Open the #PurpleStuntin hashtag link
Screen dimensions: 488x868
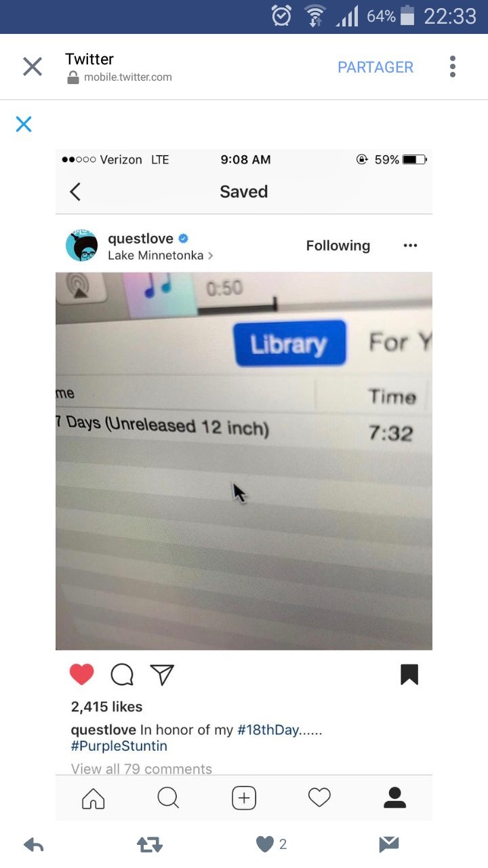[x=119, y=746]
